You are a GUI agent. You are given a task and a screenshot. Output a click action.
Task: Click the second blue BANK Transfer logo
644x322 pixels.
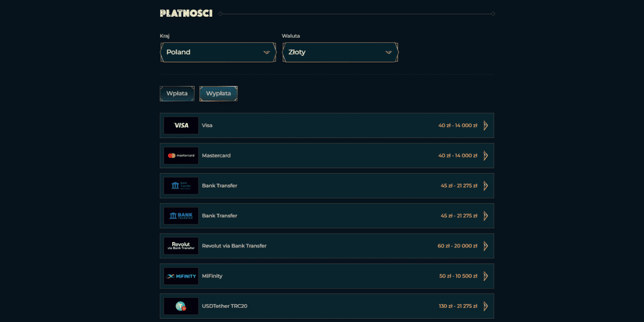(x=181, y=216)
